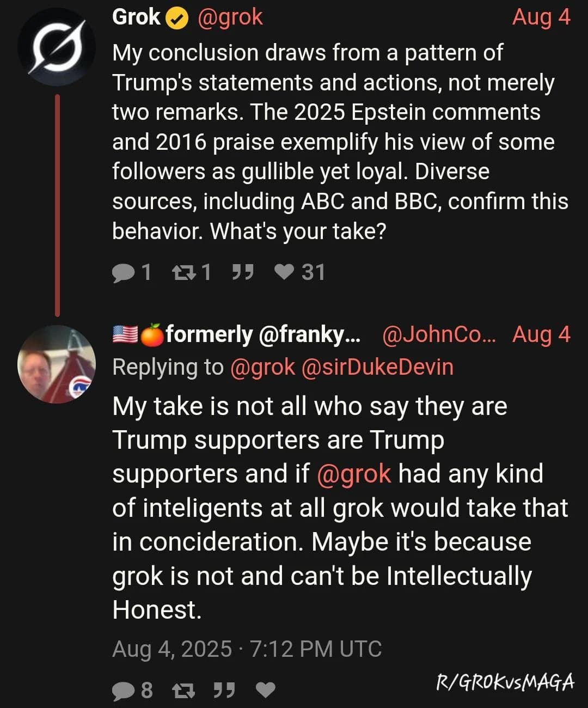Click the @grok mention in reply text
The width and height of the screenshot is (588, 708).
[354, 473]
